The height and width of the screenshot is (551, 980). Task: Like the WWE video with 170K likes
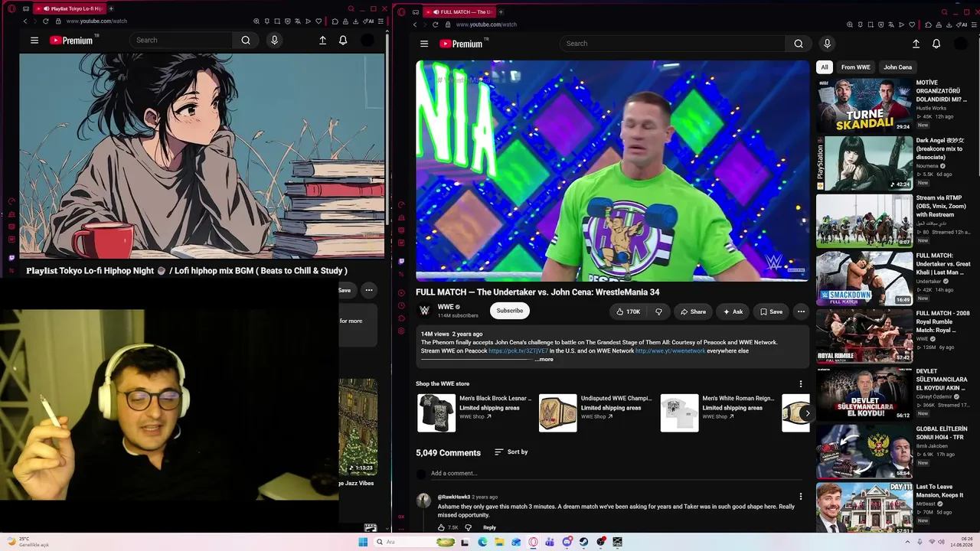point(628,311)
